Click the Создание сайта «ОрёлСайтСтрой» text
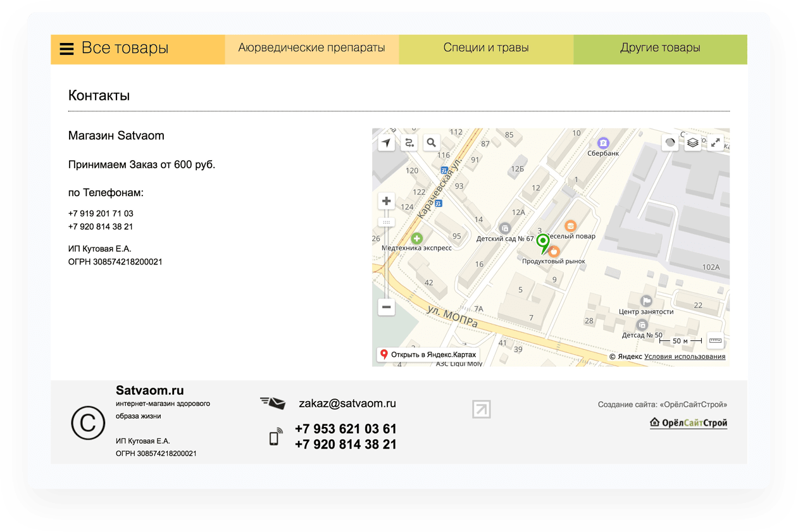The image size is (798, 532). pyautogui.click(x=663, y=405)
